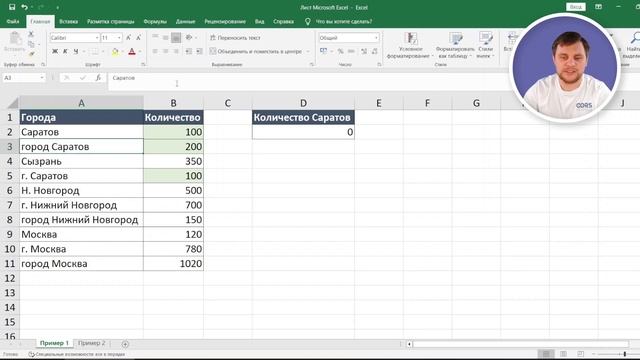The image size is (640, 360).
Task: Switch to Page Layout view icon
Action: tap(563, 354)
